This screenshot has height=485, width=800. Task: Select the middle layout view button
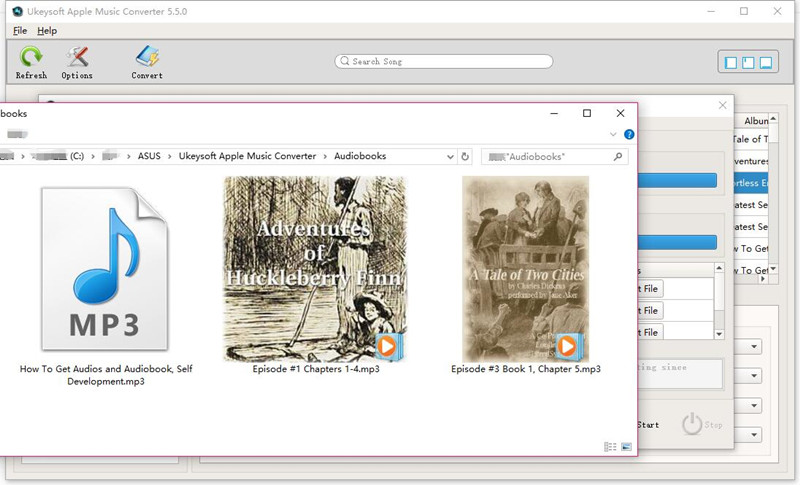(x=748, y=62)
